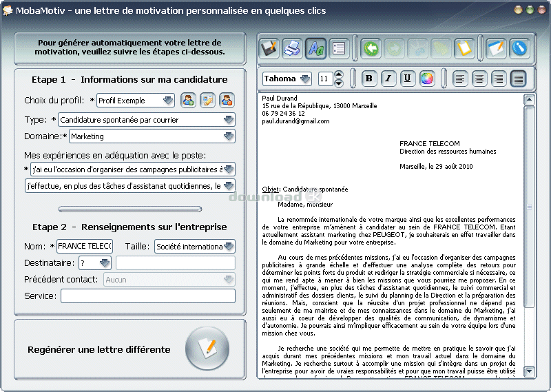This screenshot has width=551, height=392.
Task: Decrease the font size with down arrow
Action: tap(338, 83)
